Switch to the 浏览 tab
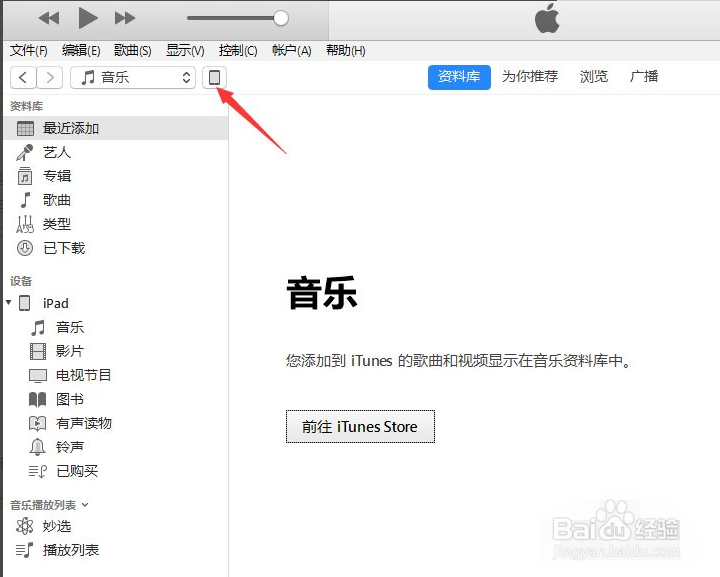Viewport: 720px width, 577px height. tap(593, 77)
